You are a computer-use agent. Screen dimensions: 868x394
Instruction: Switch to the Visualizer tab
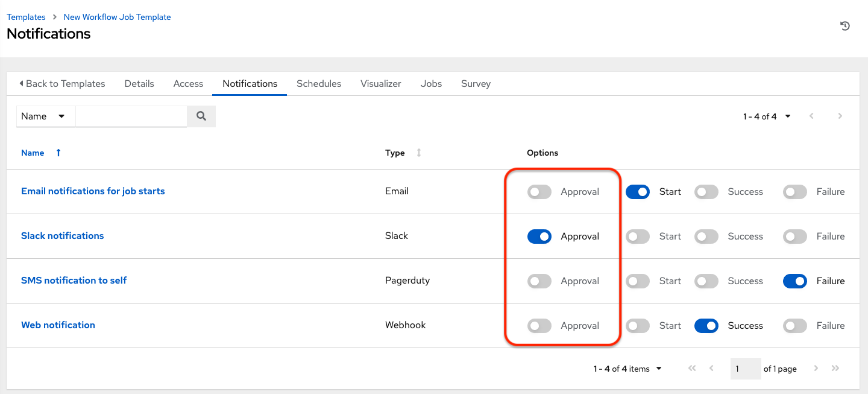click(x=380, y=83)
